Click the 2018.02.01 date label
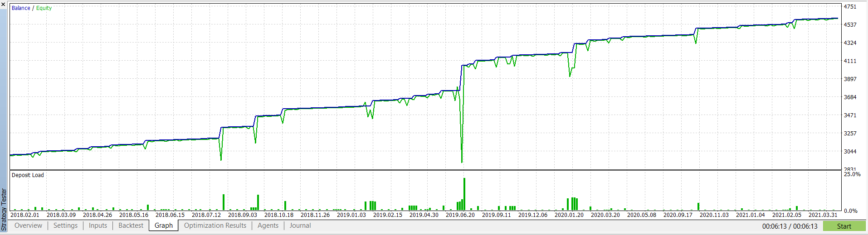Image resolution: width=868 pixels, height=235 pixels. (x=25, y=215)
